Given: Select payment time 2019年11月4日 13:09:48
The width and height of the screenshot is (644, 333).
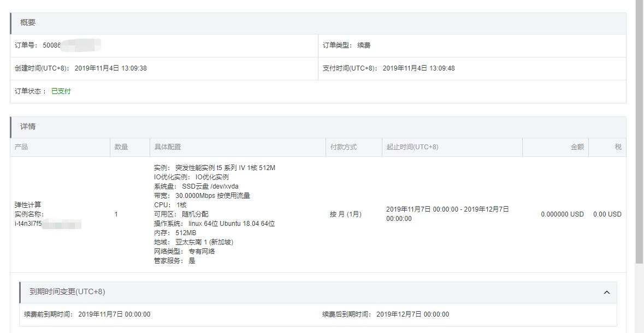Looking at the screenshot, I should 418,68.
